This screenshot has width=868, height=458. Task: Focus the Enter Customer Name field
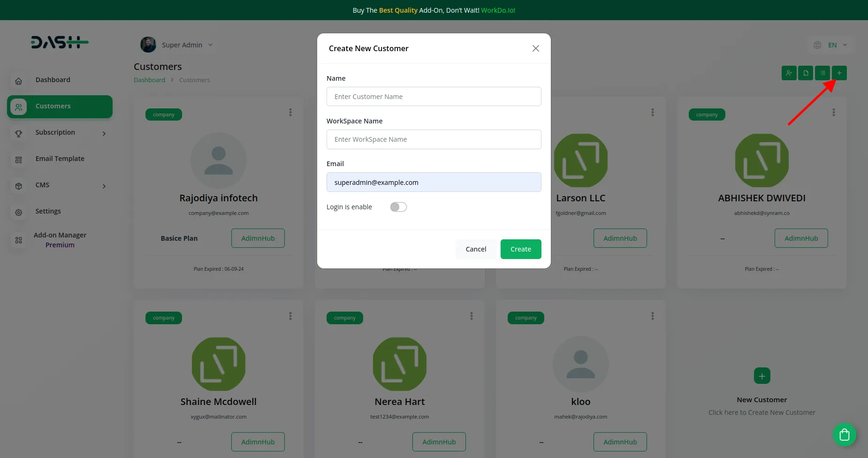pyautogui.click(x=434, y=97)
